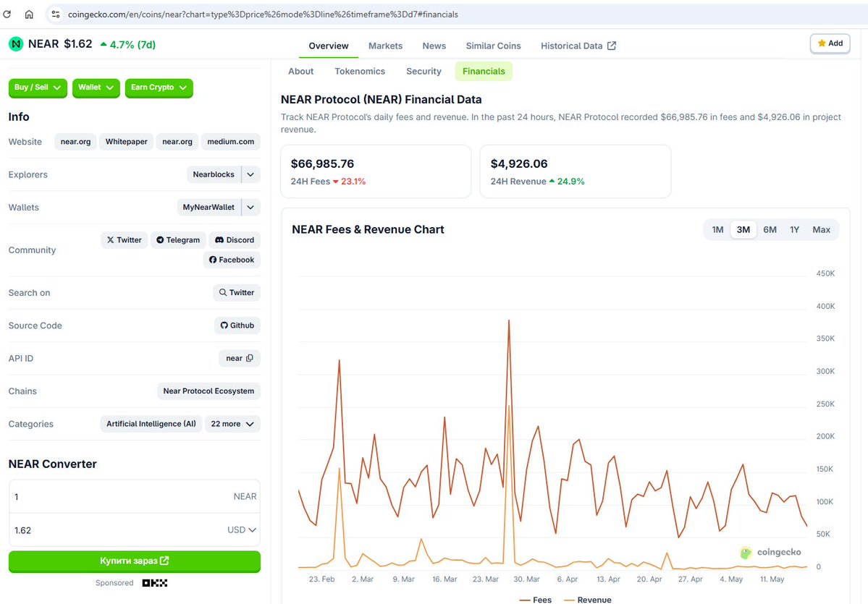
Task: Select the Financials sub-tab
Action: click(484, 72)
